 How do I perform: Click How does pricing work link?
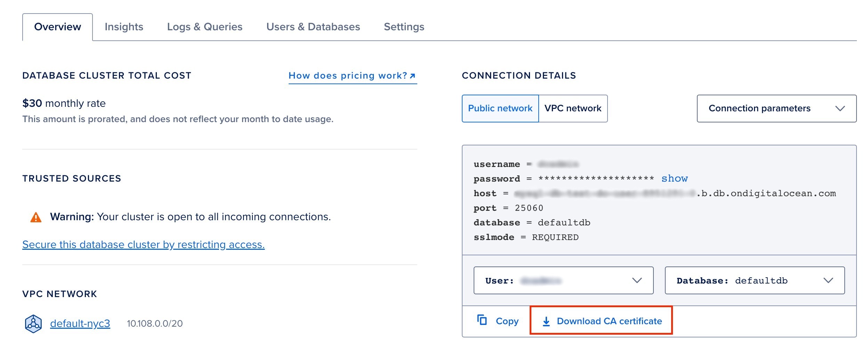348,75
